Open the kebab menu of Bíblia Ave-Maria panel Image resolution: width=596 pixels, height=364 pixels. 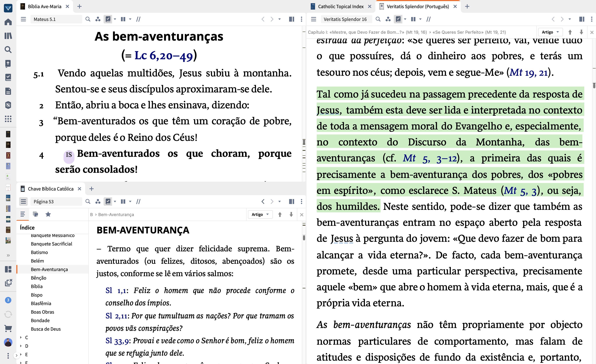[301, 19]
